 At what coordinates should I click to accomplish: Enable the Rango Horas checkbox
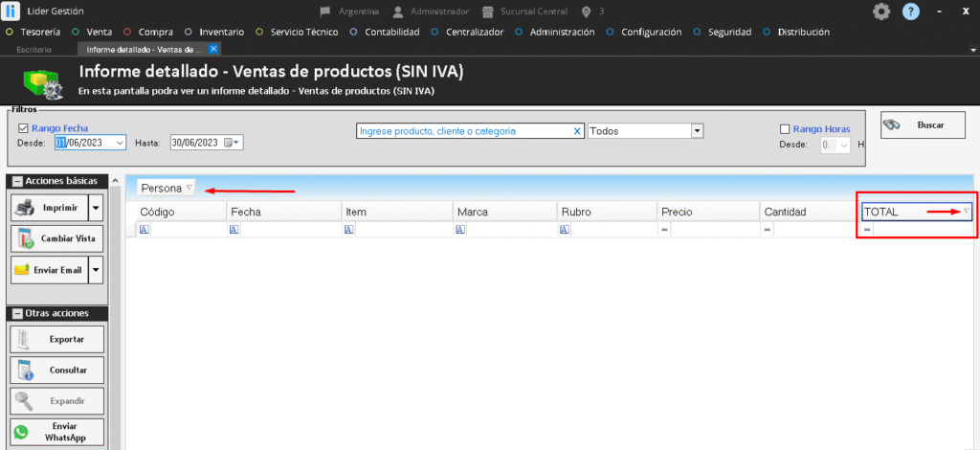coord(785,129)
